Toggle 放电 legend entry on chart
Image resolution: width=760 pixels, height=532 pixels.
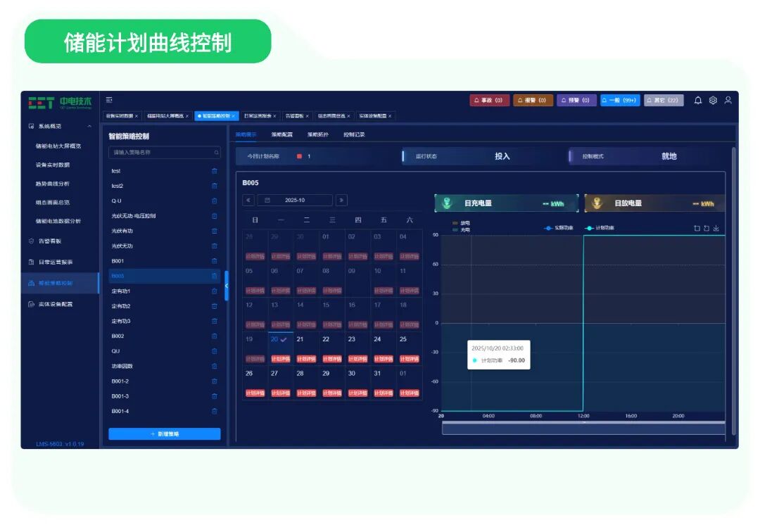[x=461, y=223]
